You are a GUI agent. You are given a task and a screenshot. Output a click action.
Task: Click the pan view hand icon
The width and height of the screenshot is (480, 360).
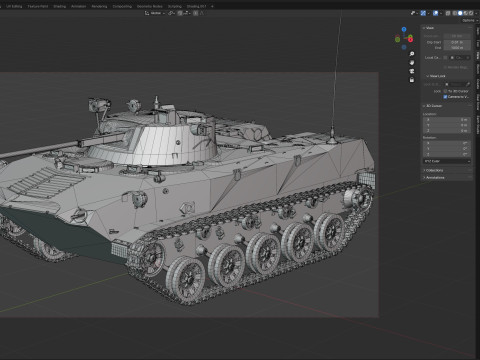[412, 63]
